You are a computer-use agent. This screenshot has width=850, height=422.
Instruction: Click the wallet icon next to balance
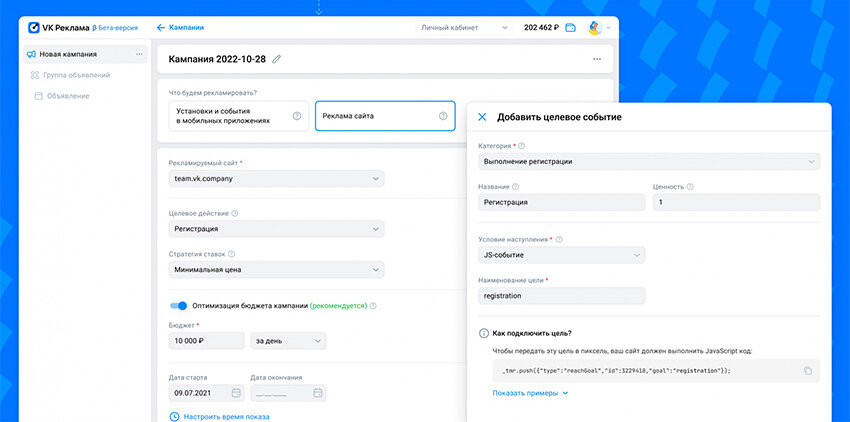(570, 28)
